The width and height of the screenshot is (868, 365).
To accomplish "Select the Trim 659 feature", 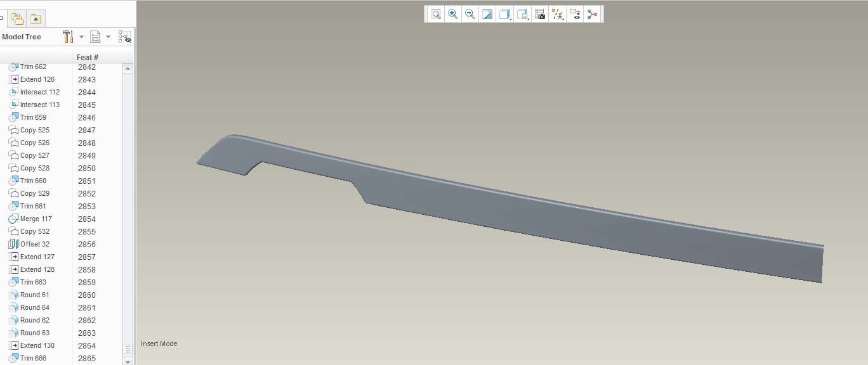I will click(27, 117).
